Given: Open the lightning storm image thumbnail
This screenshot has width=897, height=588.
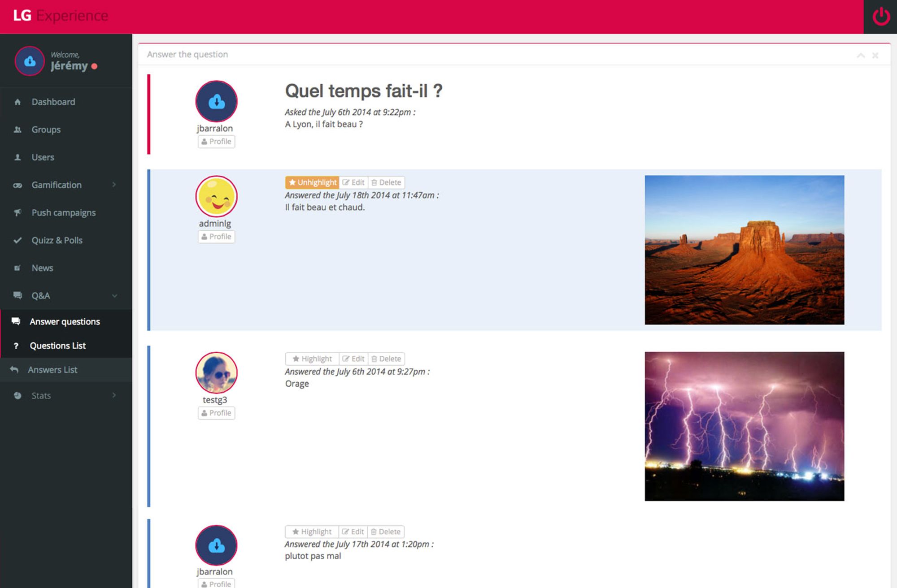Looking at the screenshot, I should pyautogui.click(x=744, y=426).
